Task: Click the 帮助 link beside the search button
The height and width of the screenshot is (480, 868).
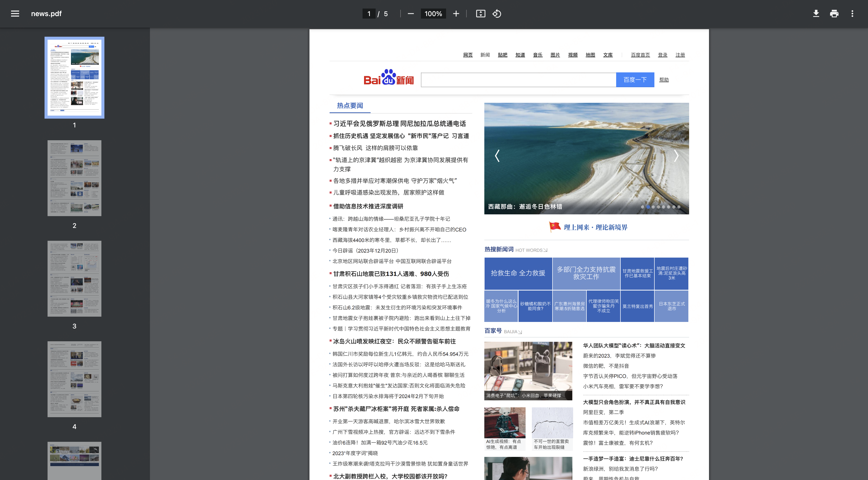Action: [664, 80]
